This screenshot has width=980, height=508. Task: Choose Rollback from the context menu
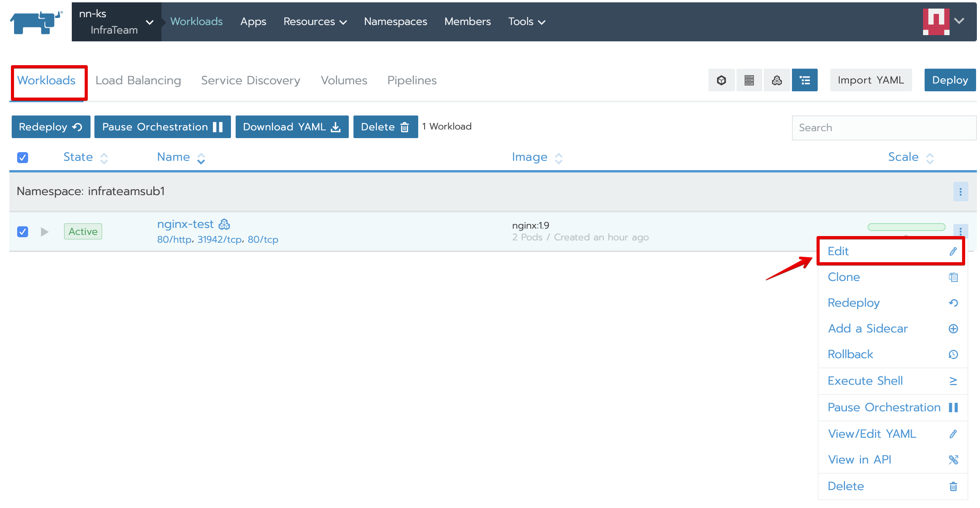pos(850,354)
